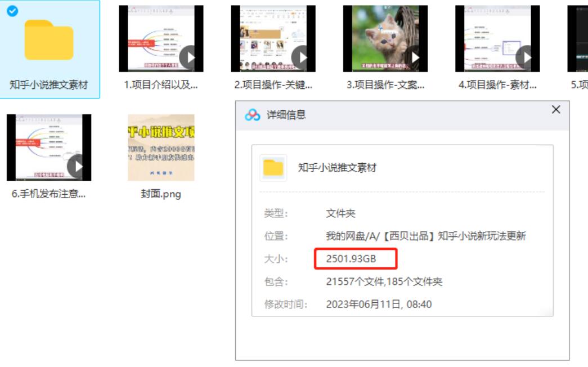Uncheck the 知乎小说推文素材 folder checkbox
The height and width of the screenshot is (367, 588).
coord(12,10)
